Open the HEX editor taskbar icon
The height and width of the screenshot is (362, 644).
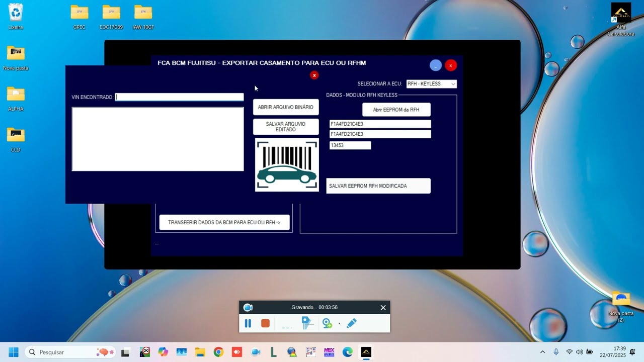329,352
